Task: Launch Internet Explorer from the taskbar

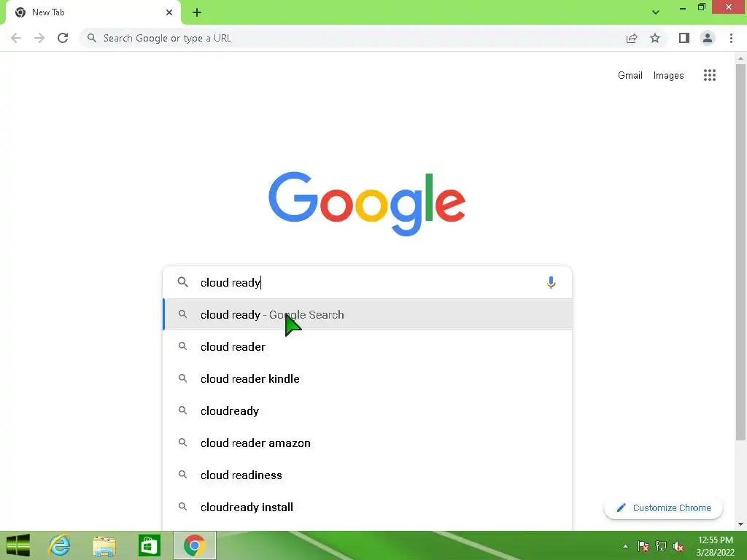Action: coord(59,545)
